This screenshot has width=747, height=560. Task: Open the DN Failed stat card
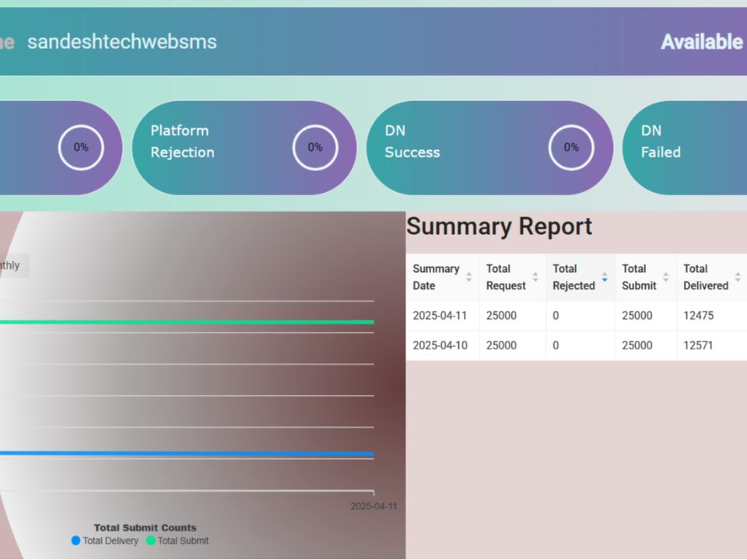coord(685,147)
